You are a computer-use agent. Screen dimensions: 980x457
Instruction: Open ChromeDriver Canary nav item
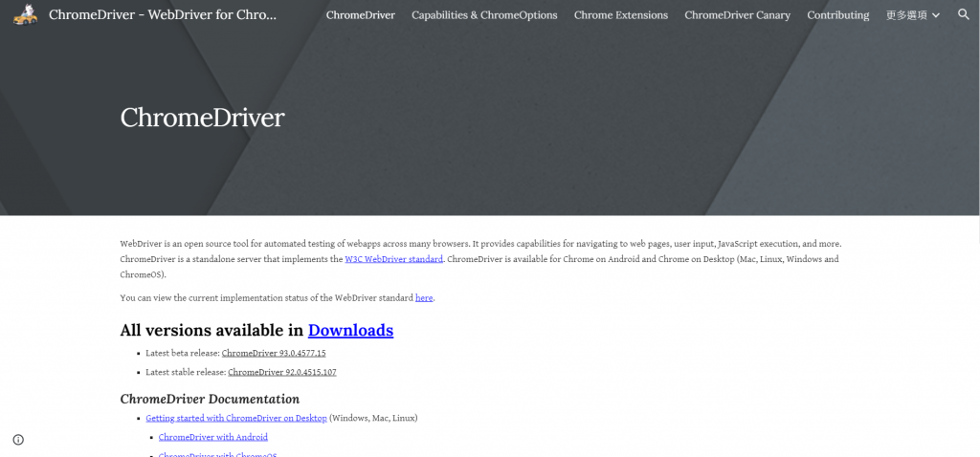(738, 15)
